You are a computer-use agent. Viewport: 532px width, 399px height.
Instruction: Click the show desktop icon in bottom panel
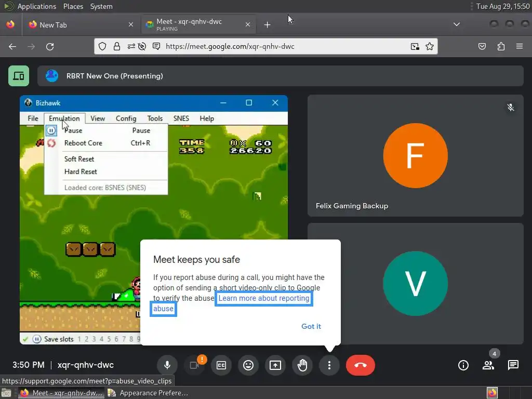[x=6, y=393]
